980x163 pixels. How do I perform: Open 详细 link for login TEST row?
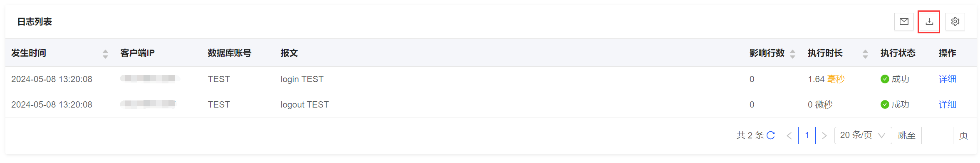[947, 79]
